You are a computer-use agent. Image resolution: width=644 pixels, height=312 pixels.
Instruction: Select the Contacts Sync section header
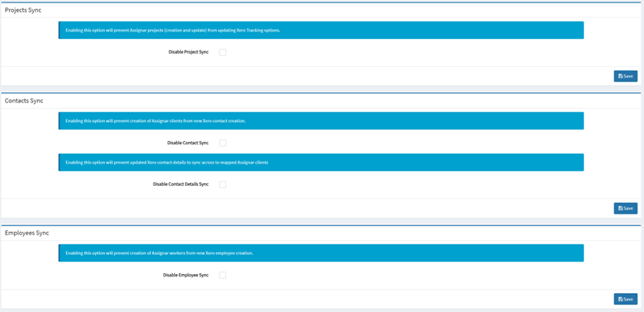pos(24,101)
